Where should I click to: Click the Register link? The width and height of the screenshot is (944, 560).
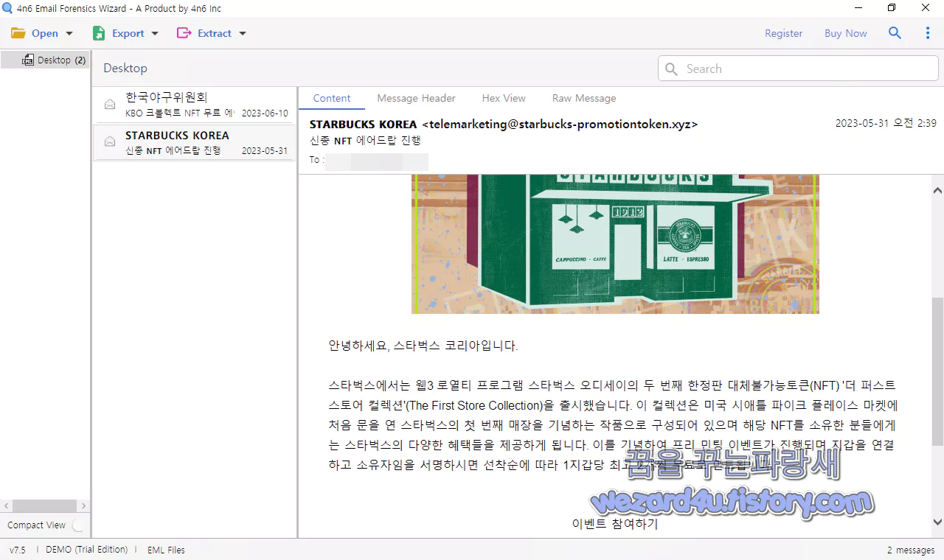click(x=783, y=33)
